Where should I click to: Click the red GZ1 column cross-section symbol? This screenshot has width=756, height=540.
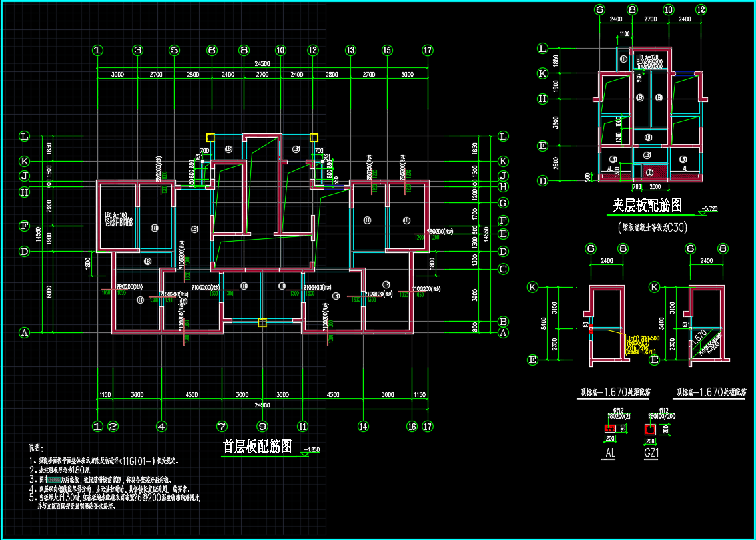(x=650, y=429)
